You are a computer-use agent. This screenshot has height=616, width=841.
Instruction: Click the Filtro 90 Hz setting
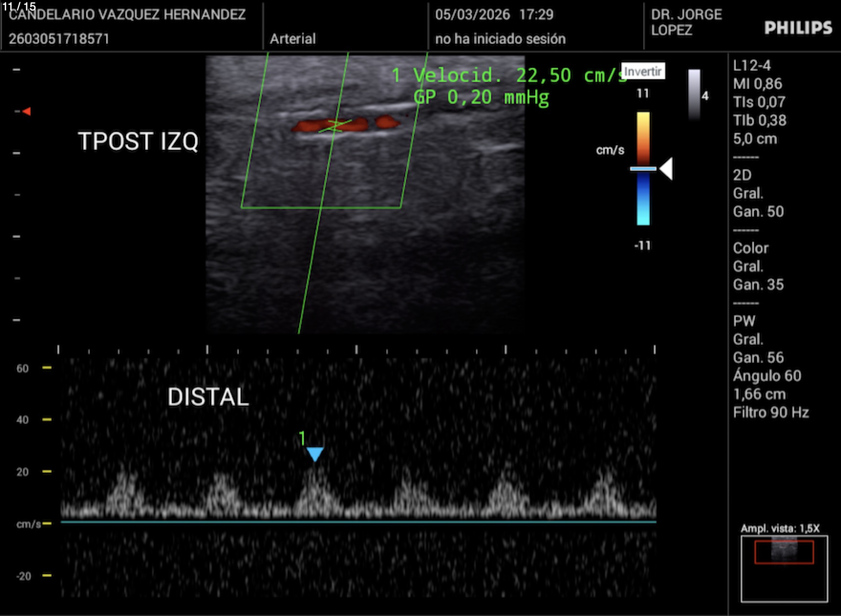(x=770, y=413)
